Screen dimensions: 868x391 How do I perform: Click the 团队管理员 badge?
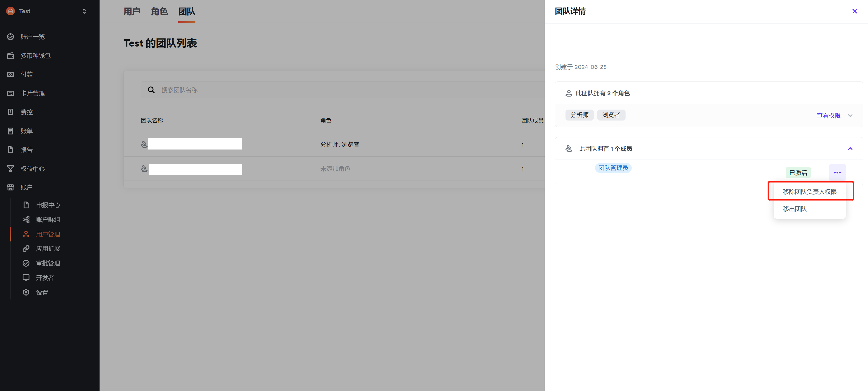click(613, 168)
